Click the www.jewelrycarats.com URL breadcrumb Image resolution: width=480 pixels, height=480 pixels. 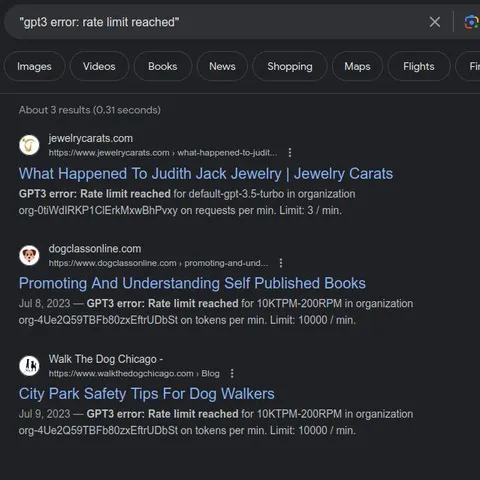163,153
